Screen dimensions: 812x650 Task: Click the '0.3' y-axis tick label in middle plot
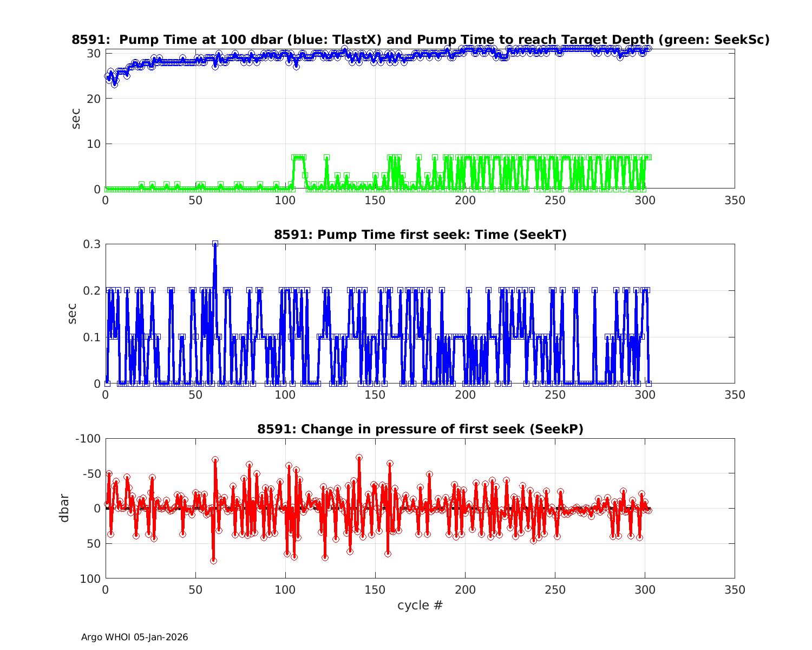pos(91,244)
